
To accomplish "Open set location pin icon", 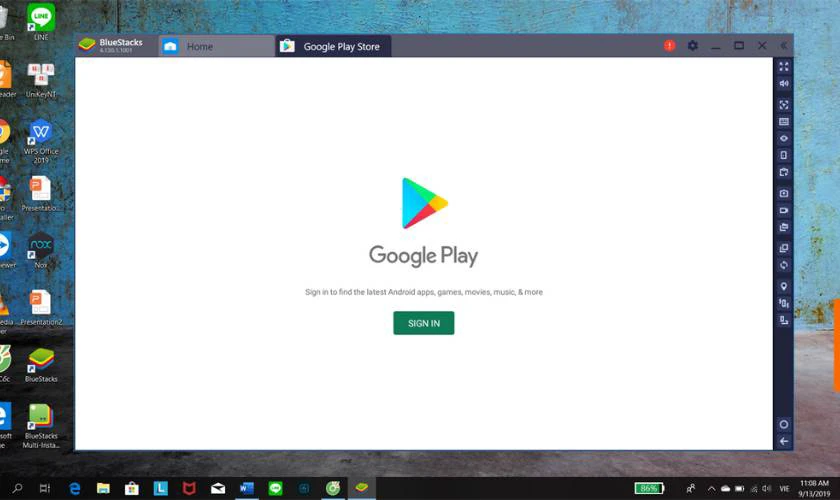I will click(784, 286).
